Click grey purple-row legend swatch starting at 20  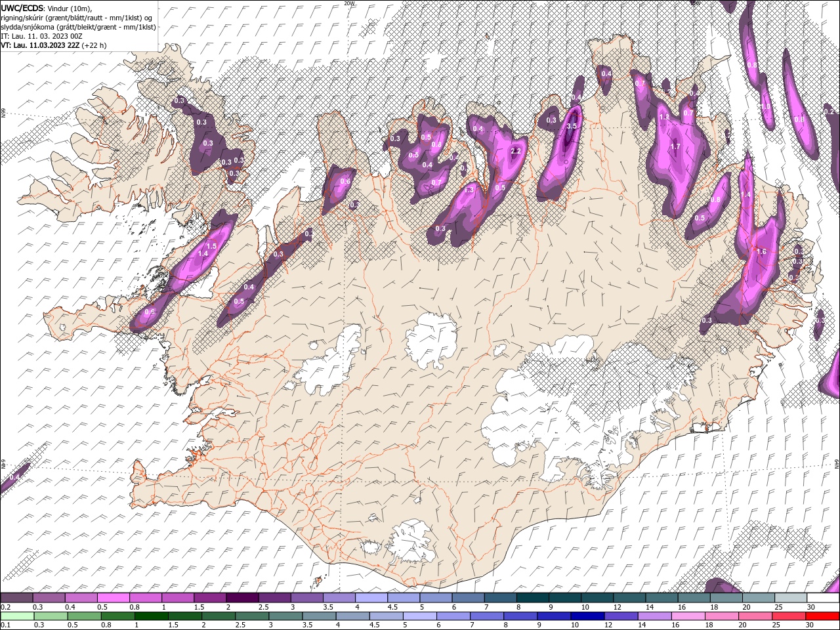pyautogui.click(x=759, y=598)
